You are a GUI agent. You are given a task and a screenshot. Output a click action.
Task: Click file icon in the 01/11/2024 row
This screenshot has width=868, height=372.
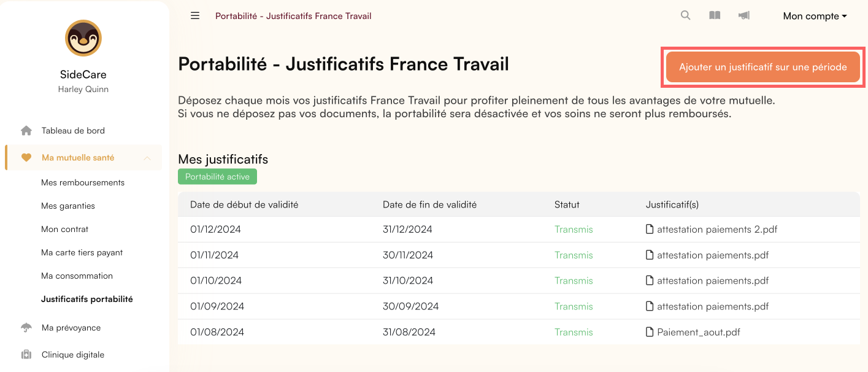pyautogui.click(x=650, y=255)
